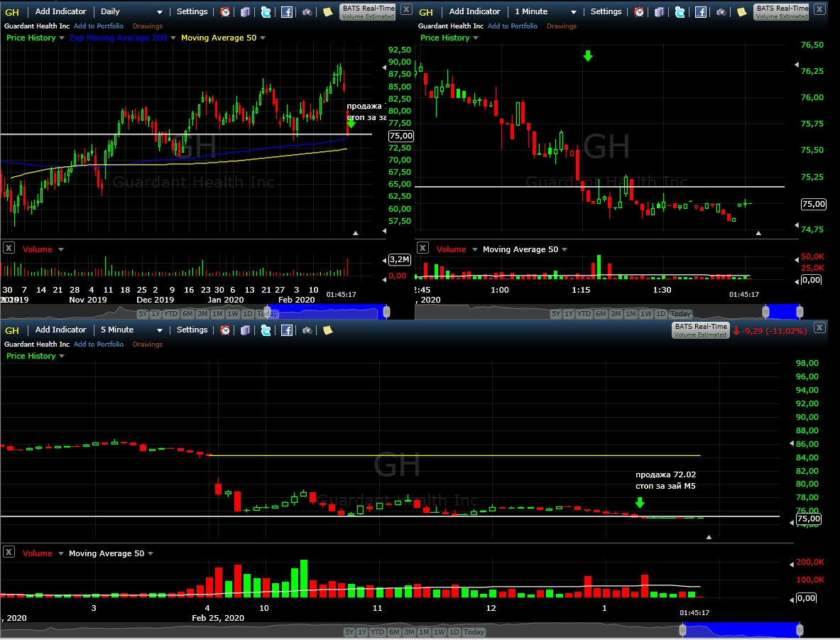Grab right range-slider handle of Daily chart
Image resolution: width=840 pixels, height=640 pixels.
(386, 311)
